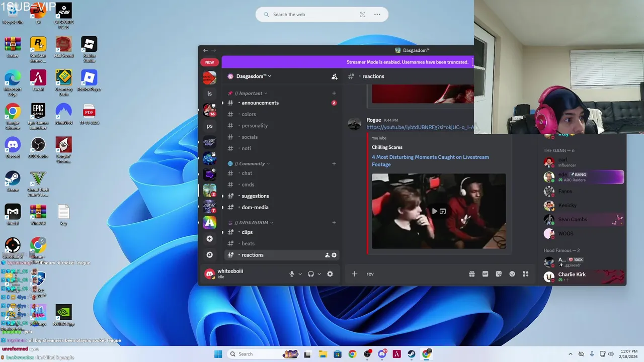The height and width of the screenshot is (362, 644).
Task: Select member Charlie Kirk in the member list
Action: point(584,277)
